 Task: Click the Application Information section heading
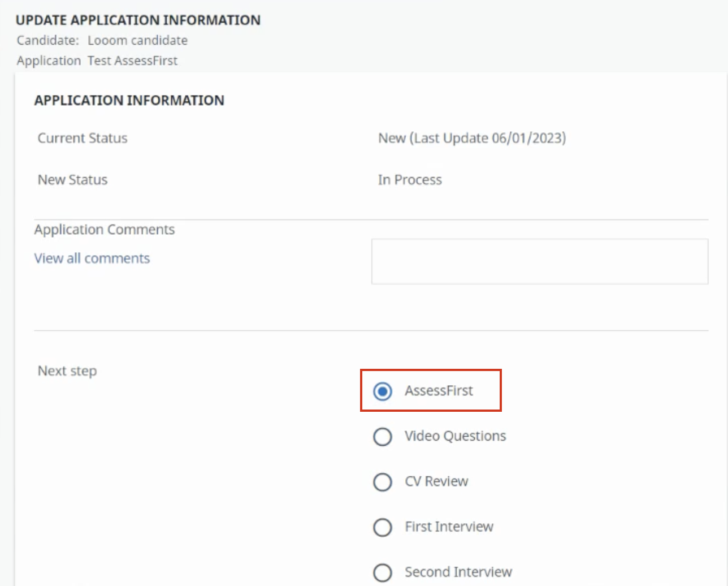coord(129,101)
